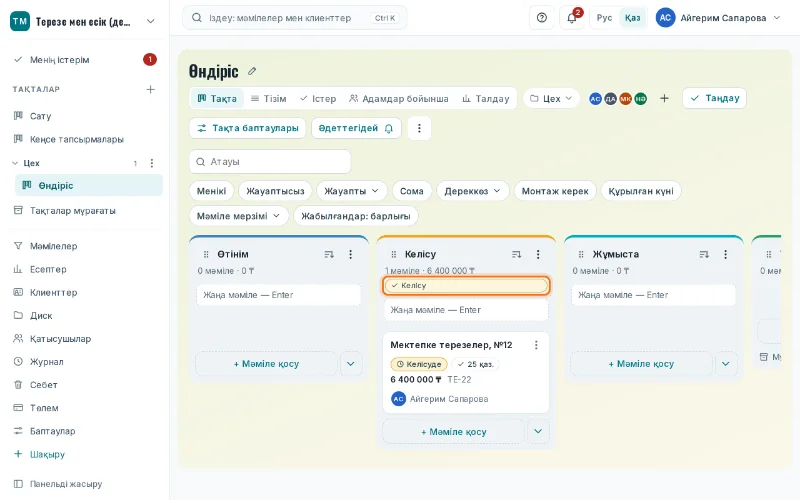Open the Цех folder dropdown in toolbar
800x500 pixels.
pos(551,98)
